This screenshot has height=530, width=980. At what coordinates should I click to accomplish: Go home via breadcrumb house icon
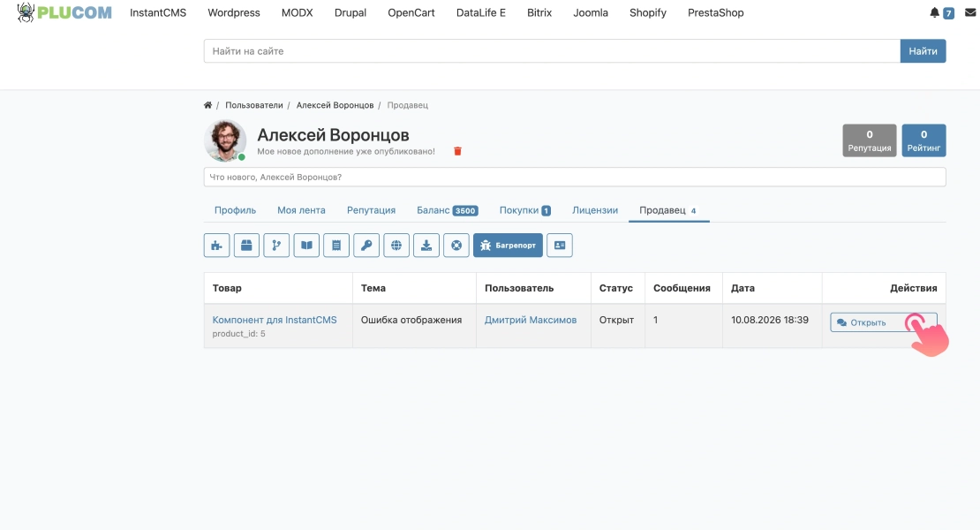click(x=207, y=105)
